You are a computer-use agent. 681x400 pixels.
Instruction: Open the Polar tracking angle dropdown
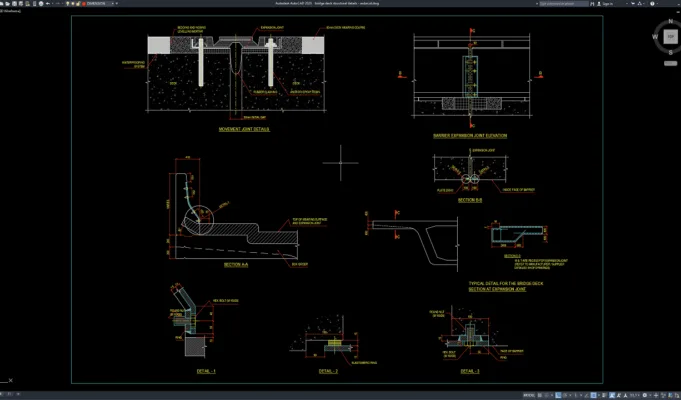pyautogui.click(x=571, y=395)
